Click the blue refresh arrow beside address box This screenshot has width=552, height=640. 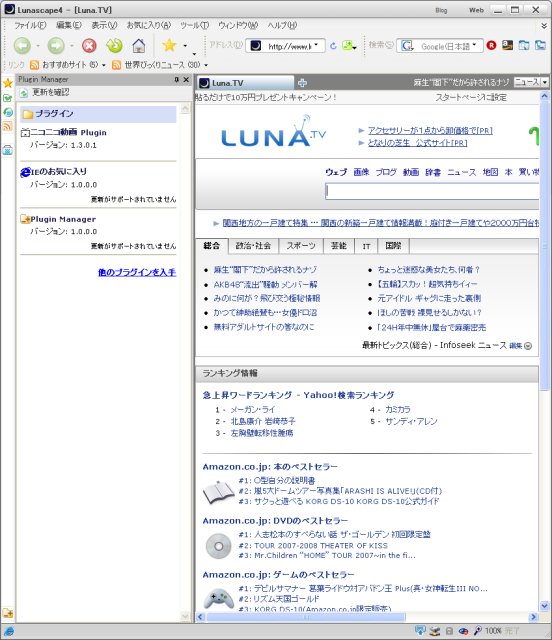pos(333,46)
